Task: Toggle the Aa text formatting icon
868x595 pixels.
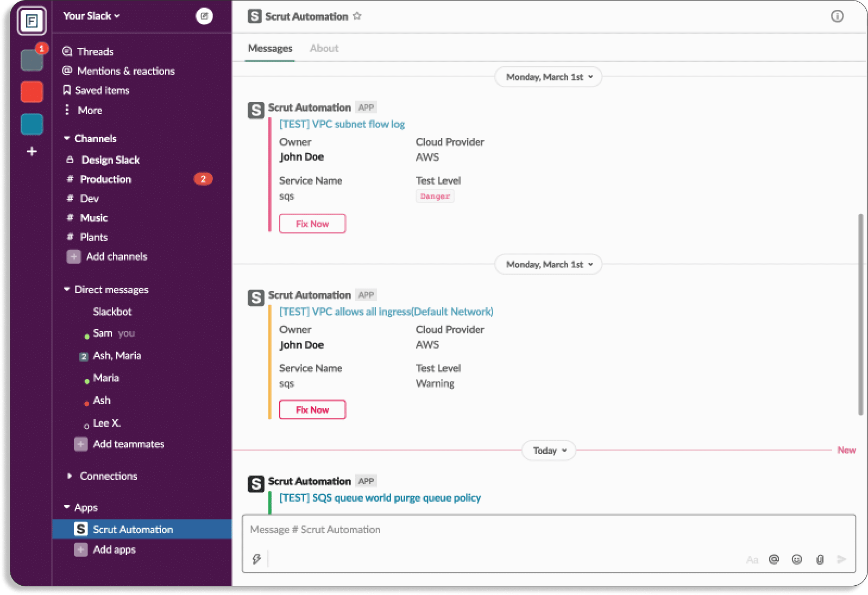Action: (752, 560)
